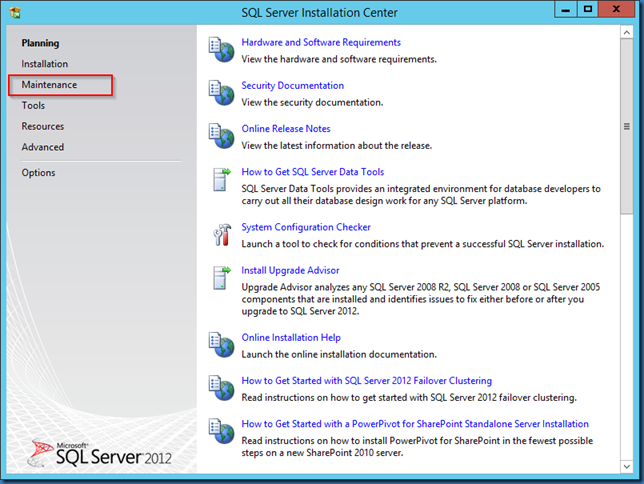Open the Options page

(38, 173)
